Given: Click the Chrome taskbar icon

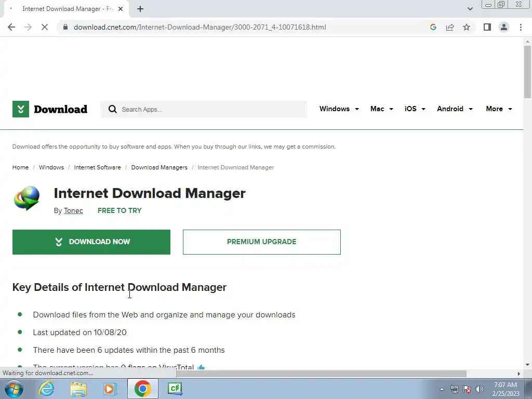Looking at the screenshot, I should (142, 389).
